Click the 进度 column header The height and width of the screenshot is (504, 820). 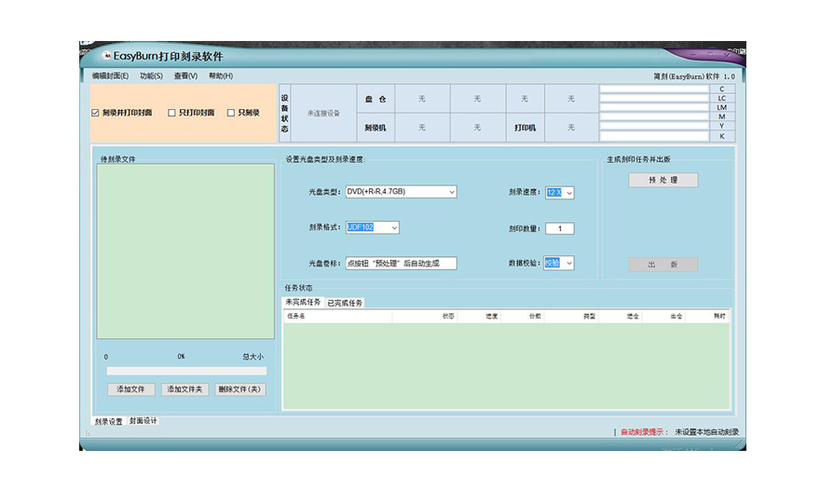479,317
